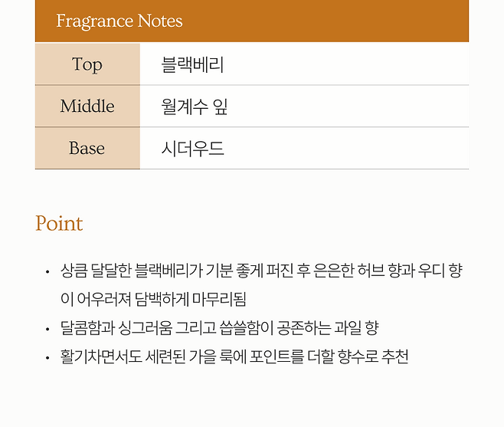Click the Fragrance Notes header title
The height and width of the screenshot is (427, 504).
[x=119, y=21]
